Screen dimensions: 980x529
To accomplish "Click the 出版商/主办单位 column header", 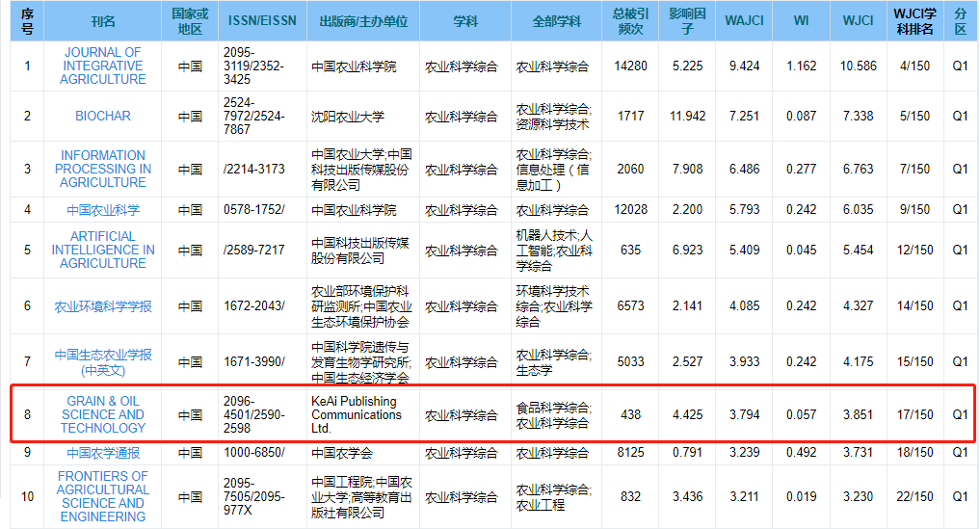I will tap(362, 21).
